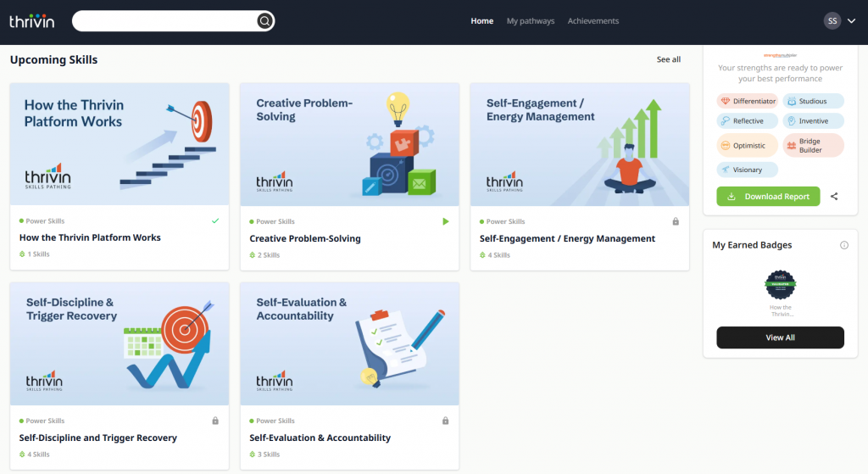
Task: Click completed checkmark on Platform Works card
Action: (x=215, y=221)
